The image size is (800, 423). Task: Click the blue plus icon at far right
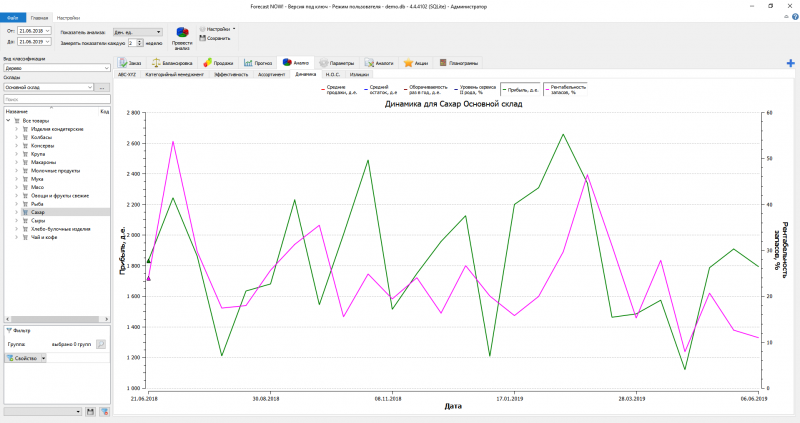pos(790,63)
